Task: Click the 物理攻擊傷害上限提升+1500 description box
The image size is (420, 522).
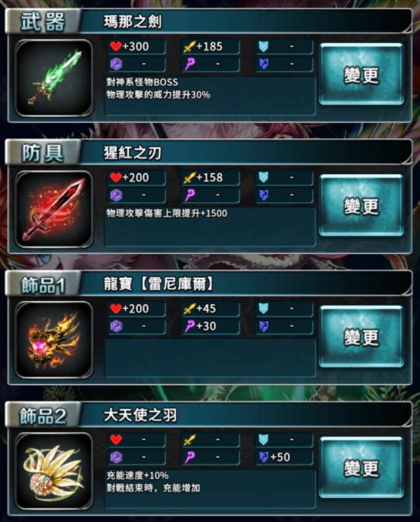Action: pyautogui.click(x=210, y=227)
